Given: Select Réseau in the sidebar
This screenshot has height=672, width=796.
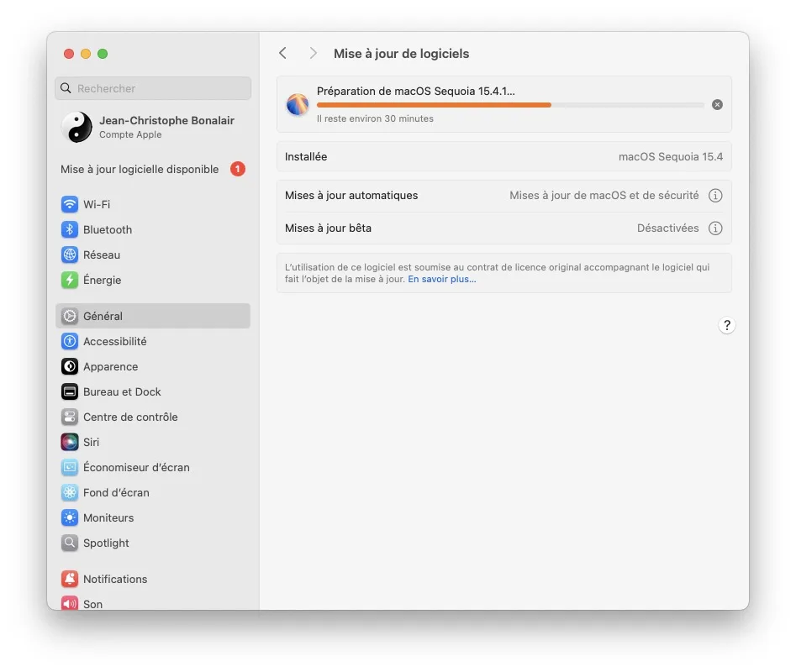Looking at the screenshot, I should (153, 255).
